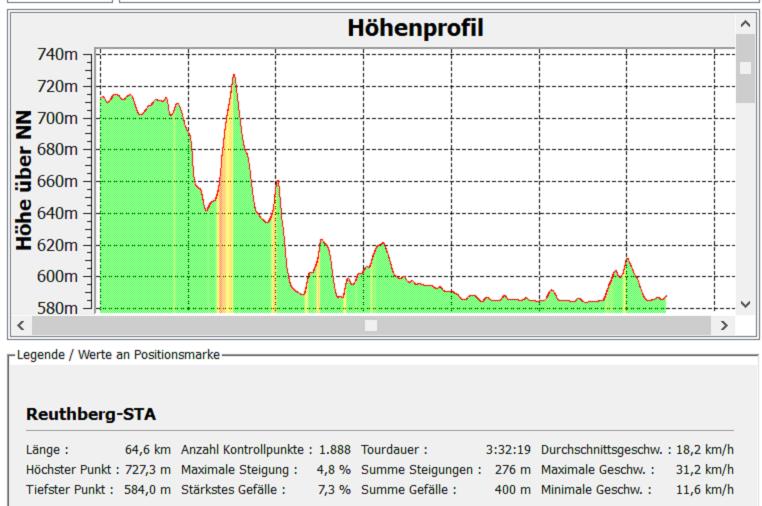Click the Höhenprofil chart title

[x=415, y=28]
